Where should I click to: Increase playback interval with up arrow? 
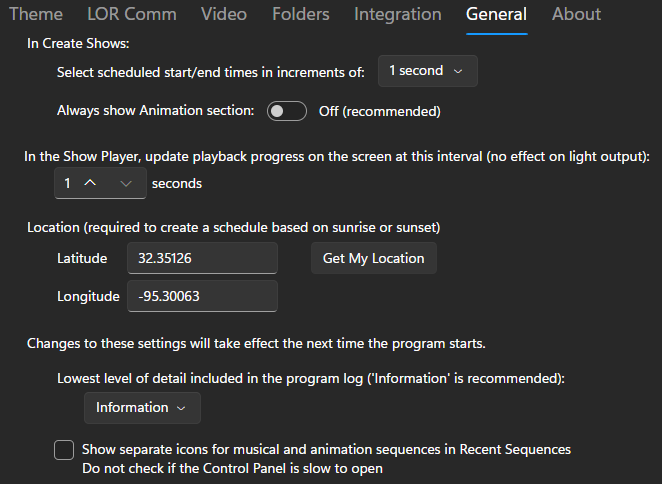click(90, 183)
